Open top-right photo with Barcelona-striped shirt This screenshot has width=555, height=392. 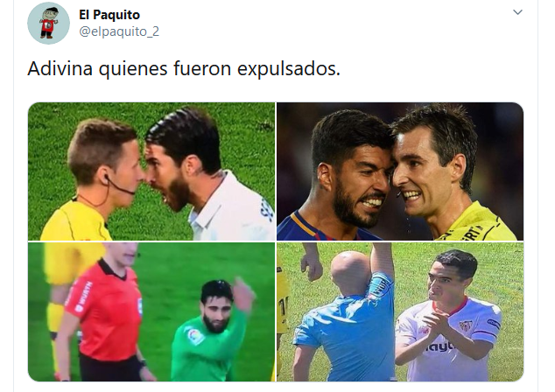[x=400, y=171]
